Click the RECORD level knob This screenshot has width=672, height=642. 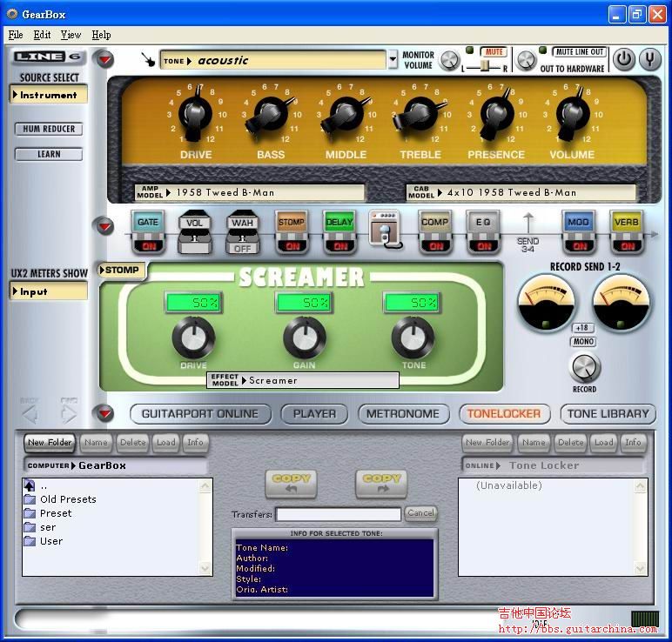(x=584, y=367)
